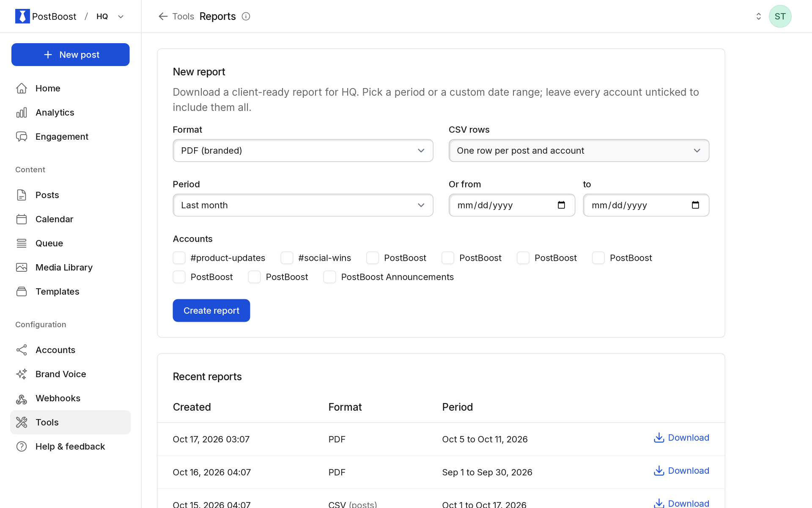This screenshot has width=812, height=508.
Task: Click the Home house icon
Action: tap(22, 88)
